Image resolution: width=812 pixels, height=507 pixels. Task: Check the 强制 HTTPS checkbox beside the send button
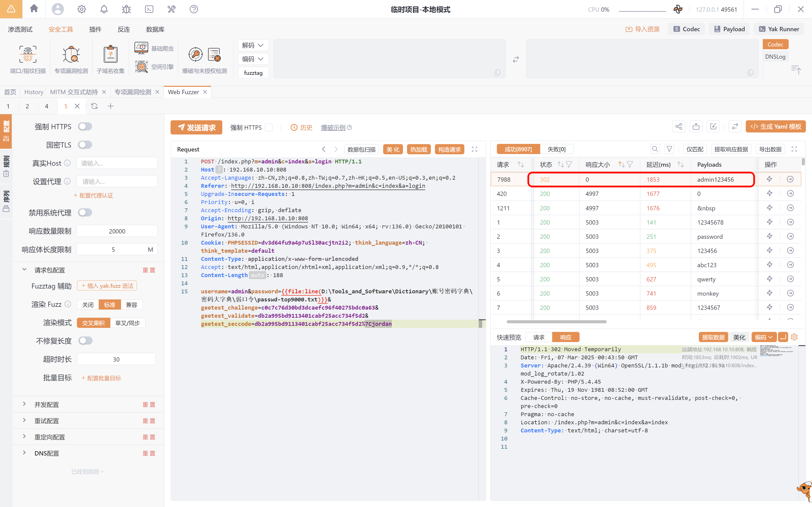tap(268, 127)
